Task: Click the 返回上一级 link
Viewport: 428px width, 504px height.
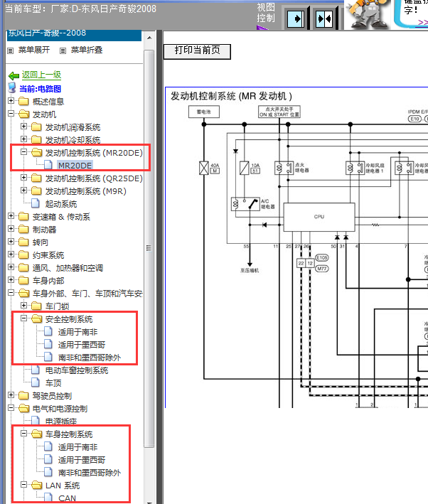Action: pyautogui.click(x=41, y=75)
